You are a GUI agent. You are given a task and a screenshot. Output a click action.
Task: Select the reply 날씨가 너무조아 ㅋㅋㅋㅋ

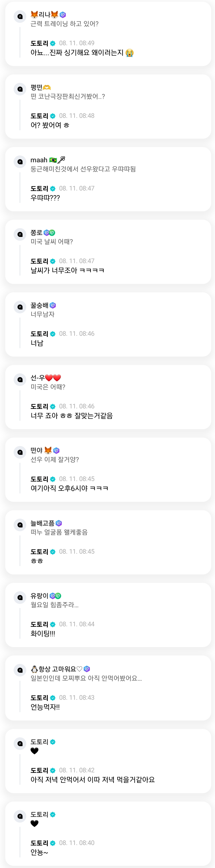click(68, 271)
